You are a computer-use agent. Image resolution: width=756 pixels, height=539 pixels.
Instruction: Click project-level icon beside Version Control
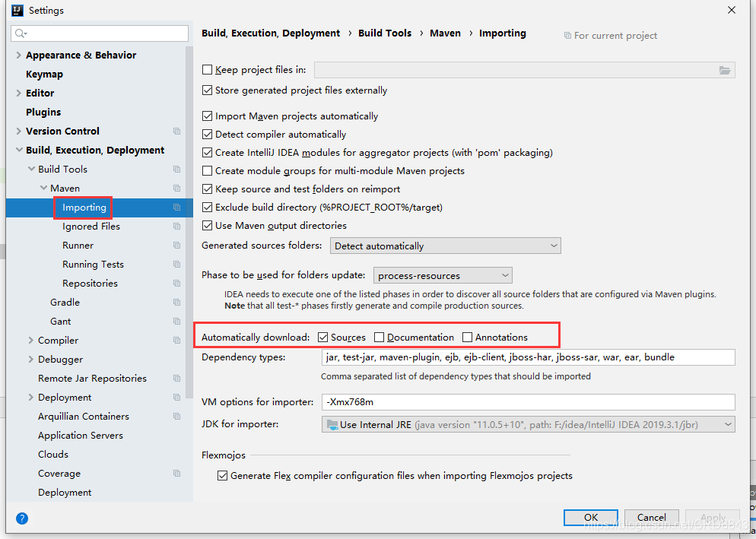[x=177, y=131]
